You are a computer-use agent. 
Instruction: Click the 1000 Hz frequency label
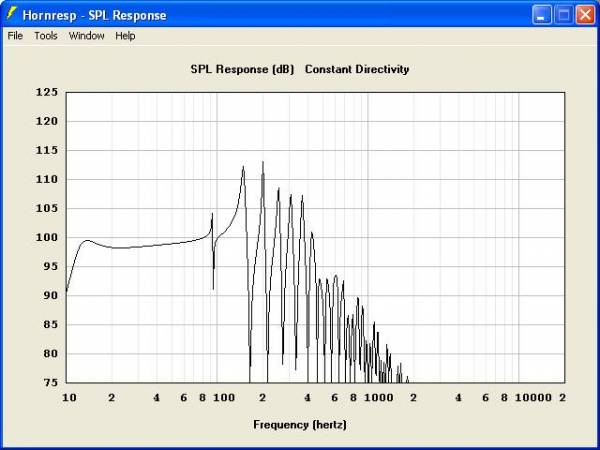click(378, 398)
